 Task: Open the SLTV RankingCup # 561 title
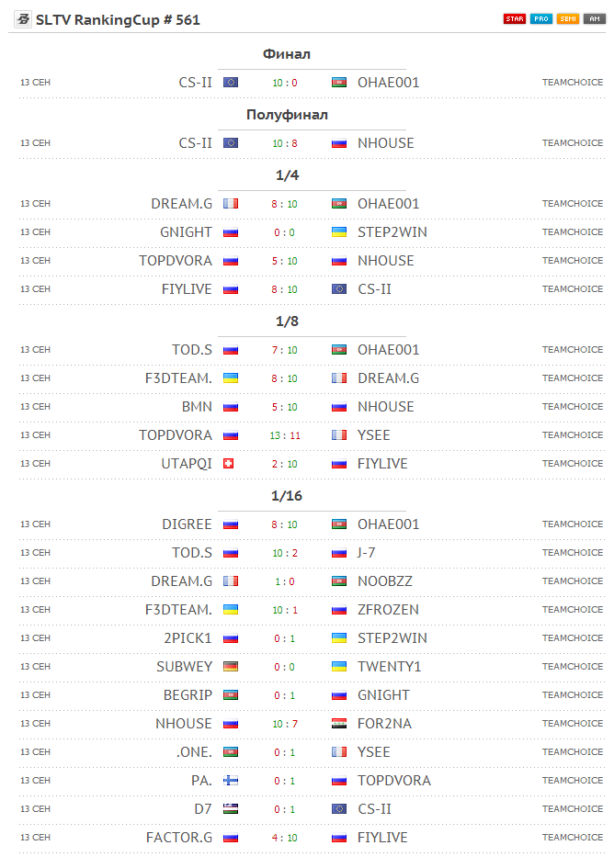coord(118,19)
